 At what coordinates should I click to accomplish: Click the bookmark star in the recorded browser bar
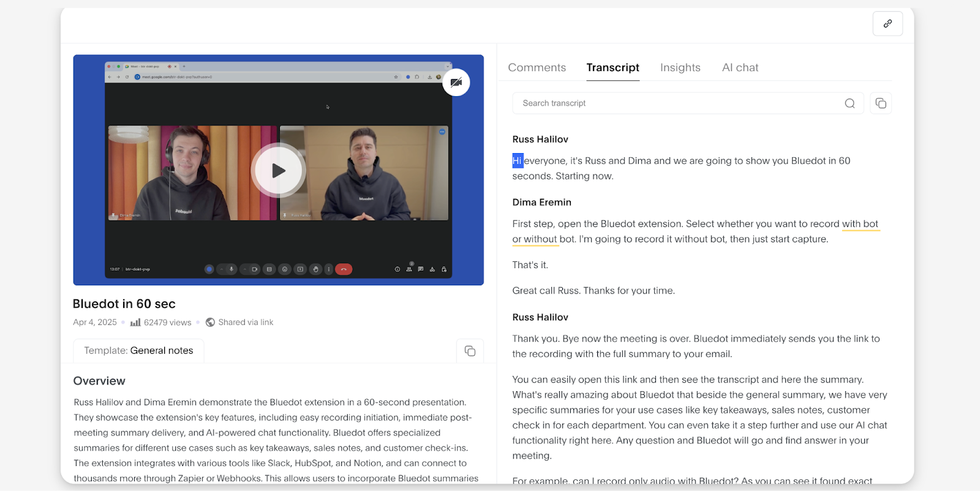(x=396, y=77)
